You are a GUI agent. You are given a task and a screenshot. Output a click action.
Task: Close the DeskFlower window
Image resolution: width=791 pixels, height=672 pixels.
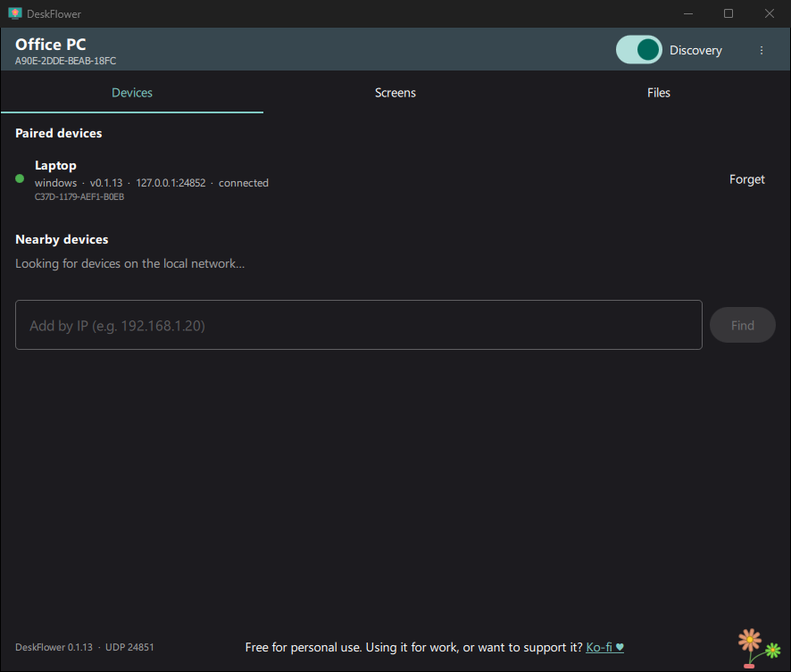click(x=769, y=13)
